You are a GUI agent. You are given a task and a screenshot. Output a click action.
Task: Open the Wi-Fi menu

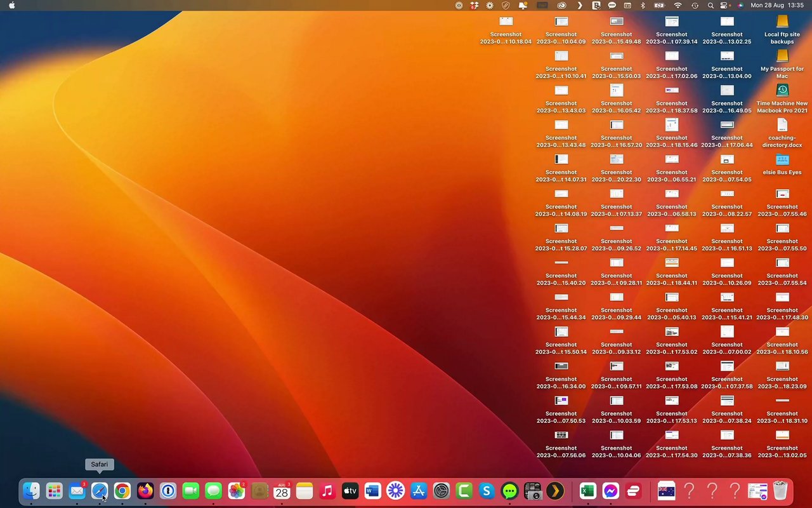coord(678,5)
